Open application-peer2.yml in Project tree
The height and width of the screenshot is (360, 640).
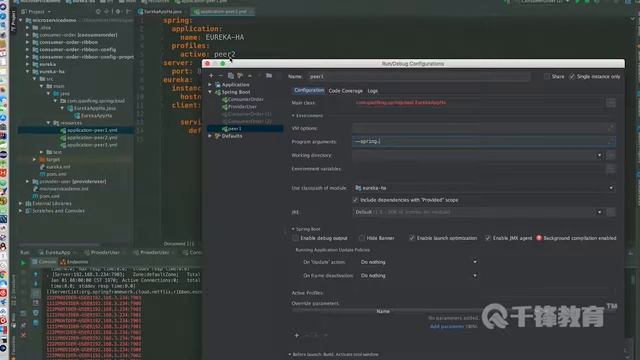(92, 138)
